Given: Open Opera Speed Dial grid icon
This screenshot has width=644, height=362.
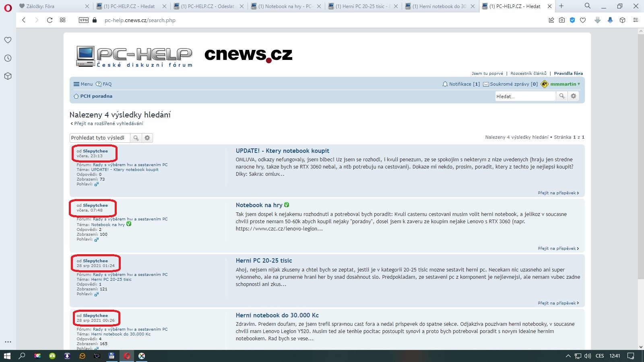Looking at the screenshot, I should 62,20.
